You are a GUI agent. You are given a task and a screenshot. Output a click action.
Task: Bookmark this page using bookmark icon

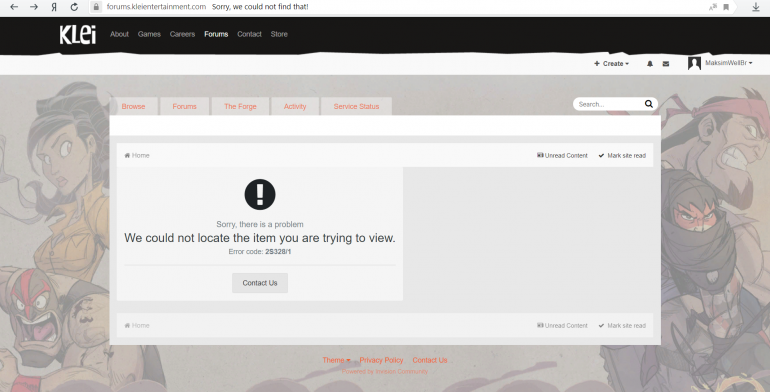pos(726,7)
